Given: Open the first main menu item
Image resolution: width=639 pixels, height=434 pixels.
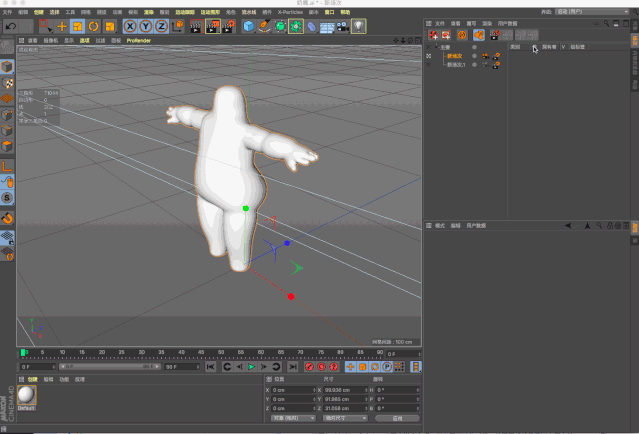Looking at the screenshot, I should coord(7,12).
